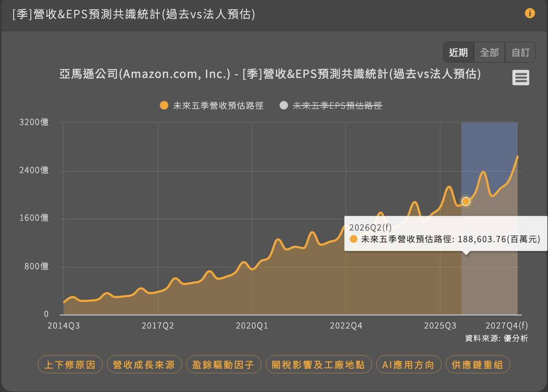Switch to the 全部 range tab
The image size is (548, 392).
[x=489, y=52]
